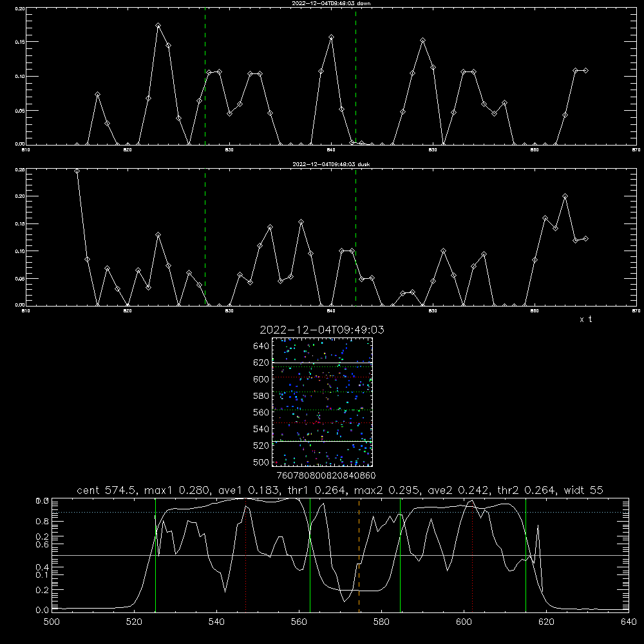Click the diamond peak near 863 in dusk plot
The width and height of the screenshot is (644, 644).
(565, 196)
